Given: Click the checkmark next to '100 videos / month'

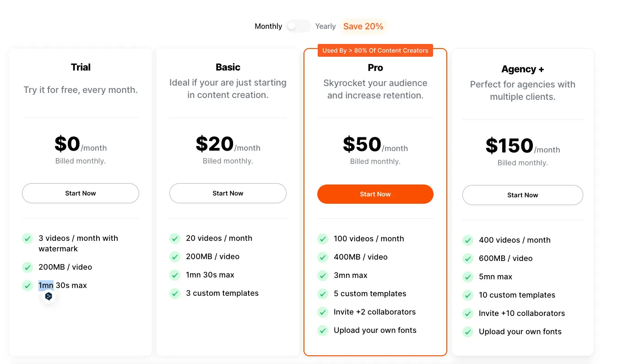Looking at the screenshot, I should click(x=323, y=239).
